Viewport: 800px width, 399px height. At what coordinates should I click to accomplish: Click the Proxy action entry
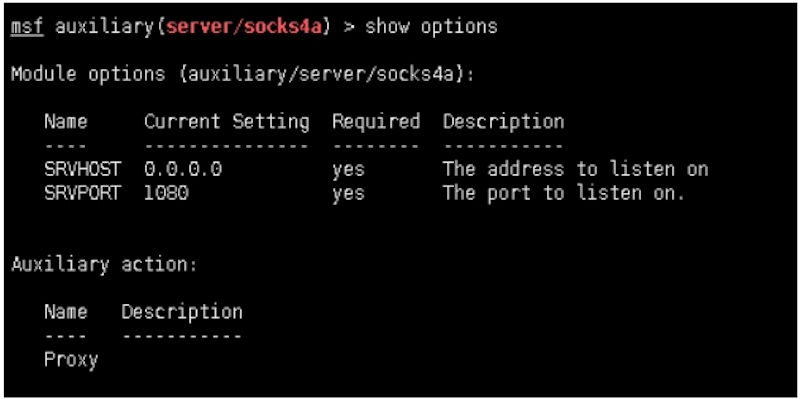[71, 360]
